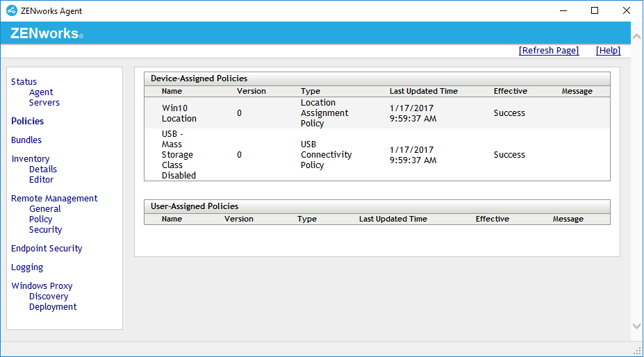The image size is (644, 357).
Task: Click Effective column header in User-Assigned Policies
Action: (x=493, y=219)
